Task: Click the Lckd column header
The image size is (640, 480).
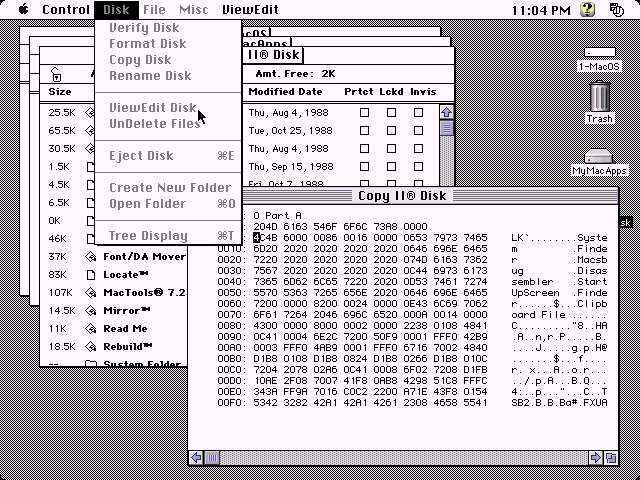Action: pyautogui.click(x=391, y=92)
